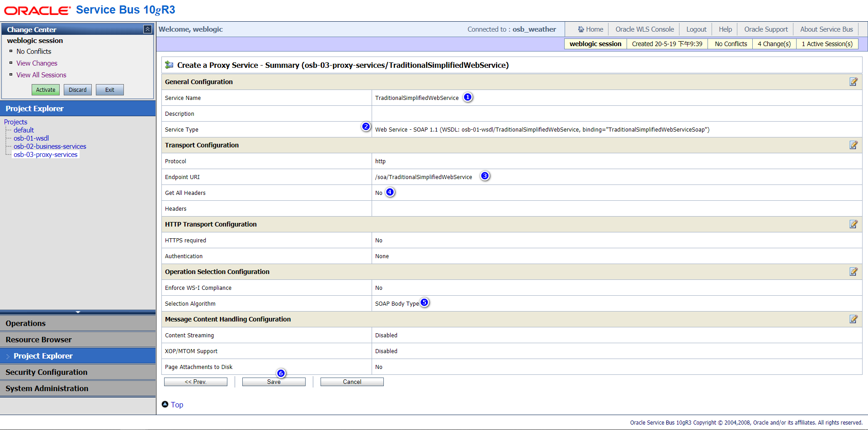Open About Service Bus
This screenshot has height=430, width=868.
click(x=826, y=29)
